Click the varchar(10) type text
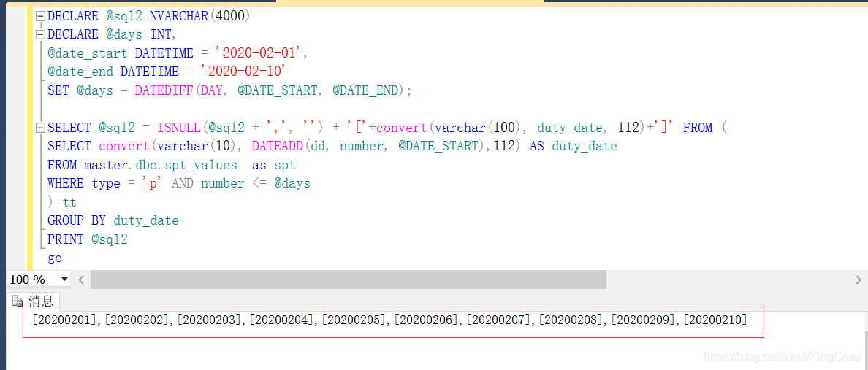 point(197,147)
